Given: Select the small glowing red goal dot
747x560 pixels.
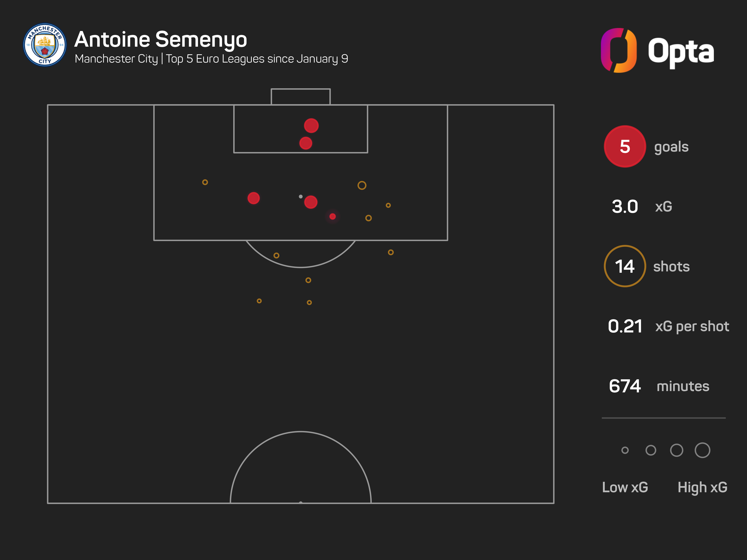Looking at the screenshot, I should coord(333,216).
